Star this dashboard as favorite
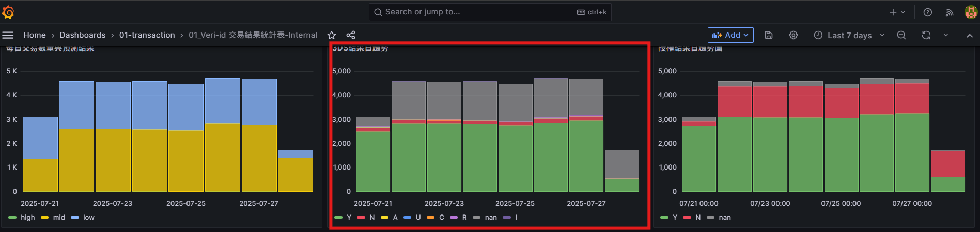980x232 pixels. pyautogui.click(x=332, y=35)
